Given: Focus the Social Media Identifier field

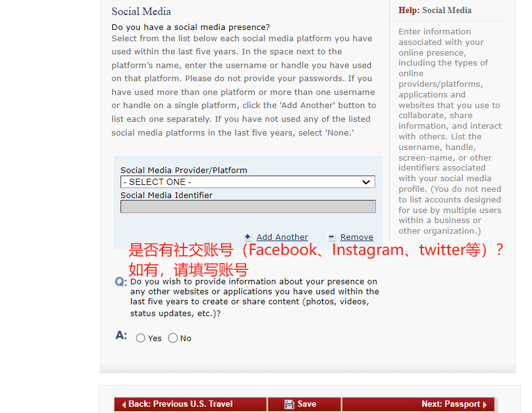Looking at the screenshot, I should [x=248, y=207].
